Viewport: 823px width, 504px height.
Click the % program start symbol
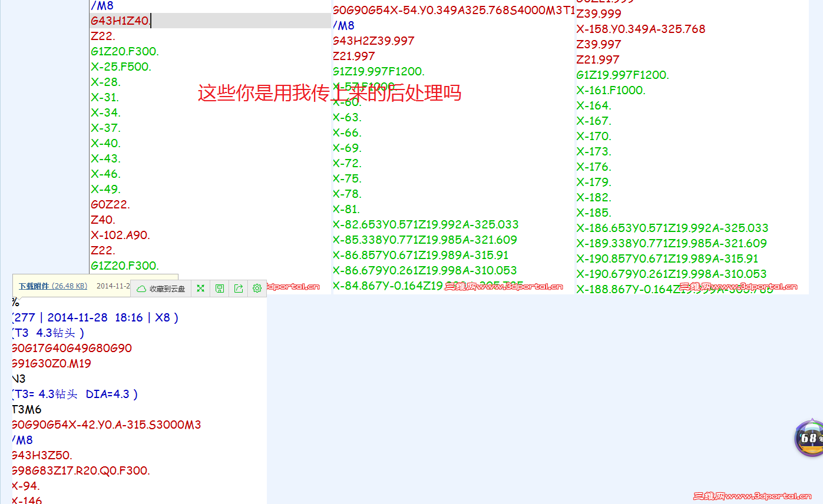click(14, 301)
